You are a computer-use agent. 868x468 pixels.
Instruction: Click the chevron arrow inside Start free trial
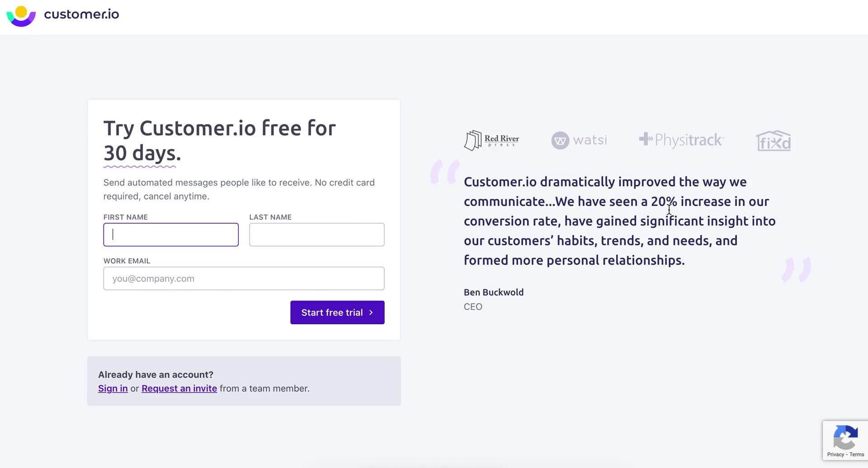pyautogui.click(x=371, y=312)
